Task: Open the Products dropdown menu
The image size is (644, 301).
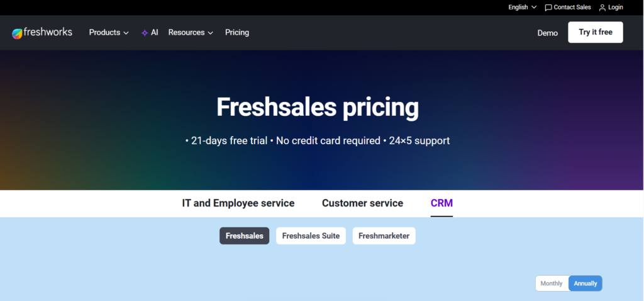Action: (109, 33)
